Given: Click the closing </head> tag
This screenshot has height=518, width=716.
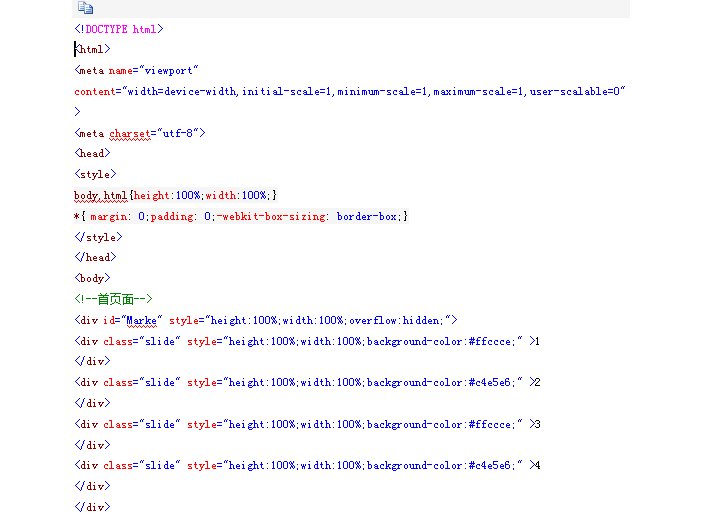Looking at the screenshot, I should point(95,257).
